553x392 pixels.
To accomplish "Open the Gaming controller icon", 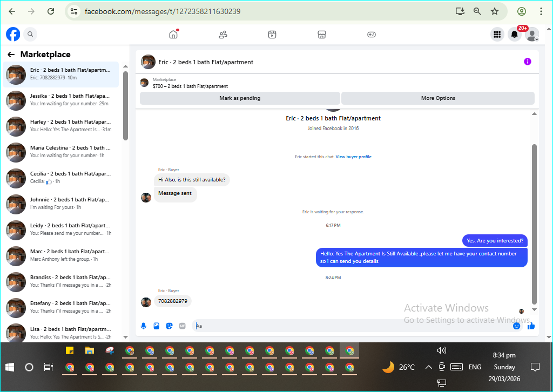I will (372, 34).
